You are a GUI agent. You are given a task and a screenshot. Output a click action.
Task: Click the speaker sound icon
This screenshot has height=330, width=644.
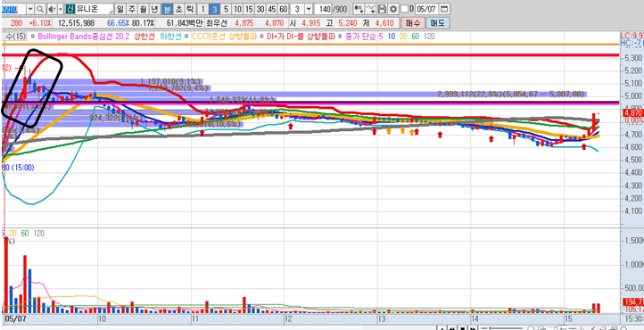point(52,9)
